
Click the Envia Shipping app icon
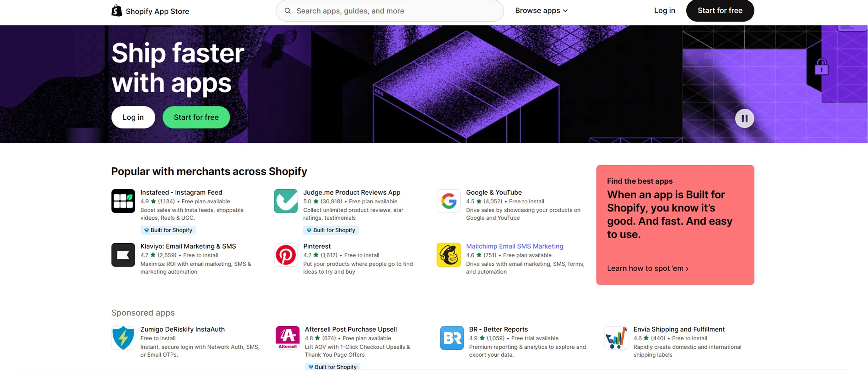tap(616, 338)
